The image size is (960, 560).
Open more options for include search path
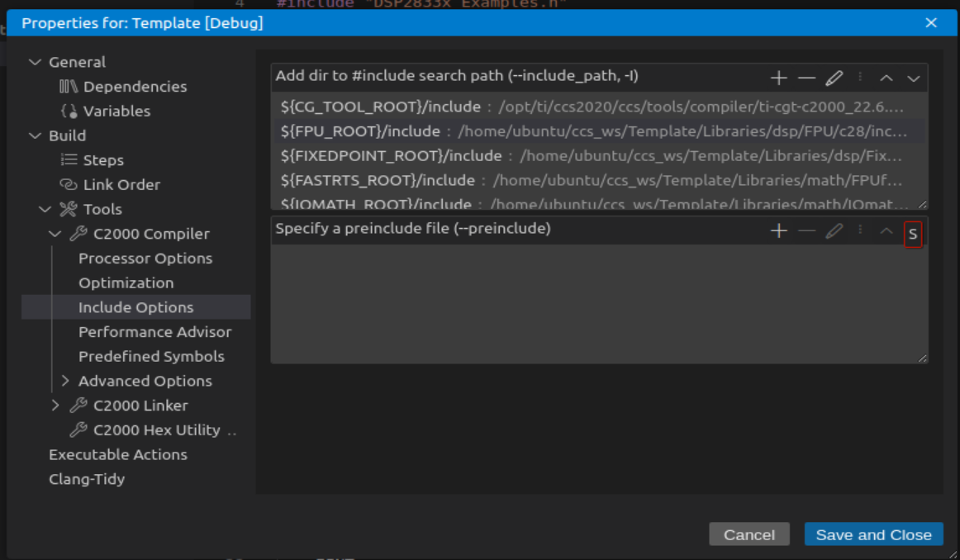[x=860, y=77]
